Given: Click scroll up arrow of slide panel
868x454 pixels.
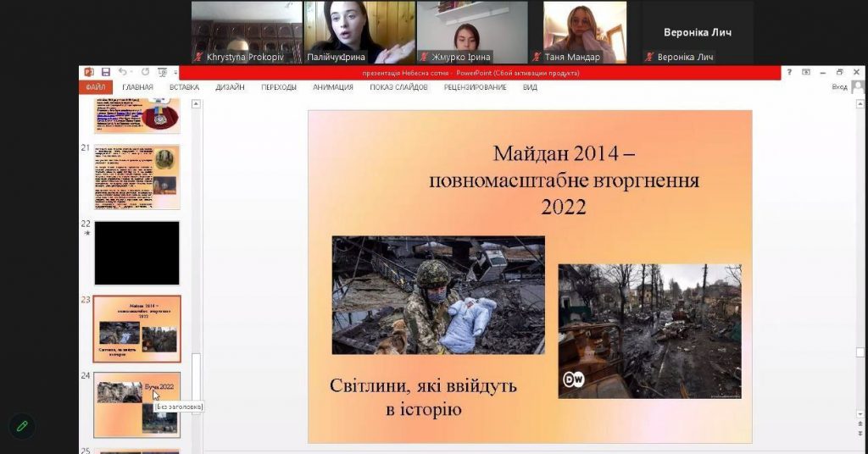Looking at the screenshot, I should click(x=197, y=104).
